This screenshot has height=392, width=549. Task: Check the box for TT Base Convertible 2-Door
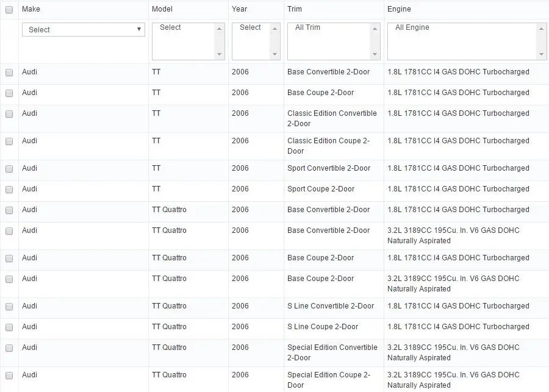(9, 73)
